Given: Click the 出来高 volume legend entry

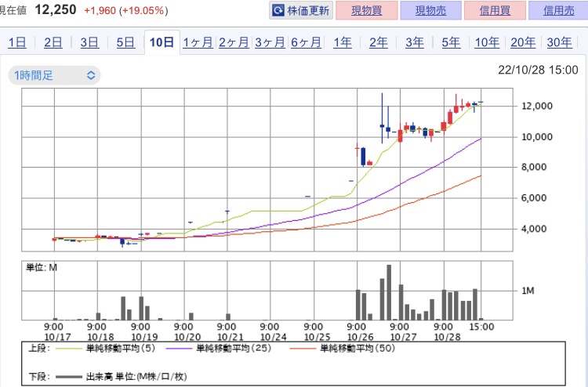Looking at the screenshot, I should 136,377.
